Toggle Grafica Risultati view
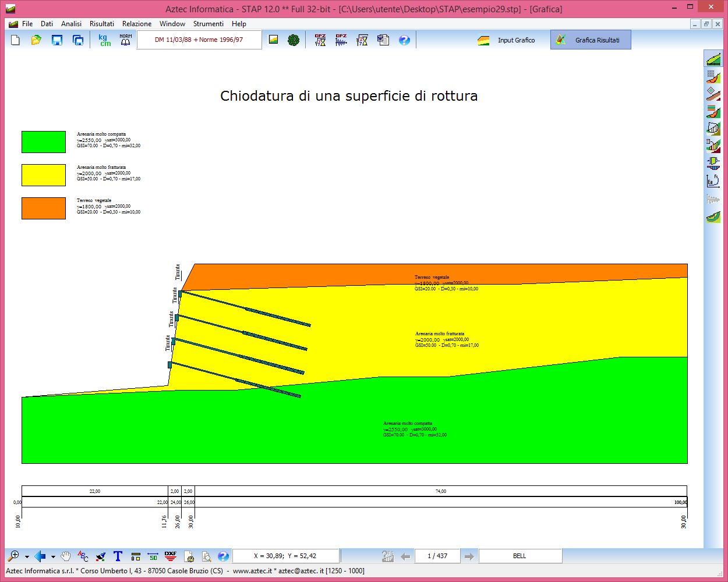The height and width of the screenshot is (582, 728). 590,40
